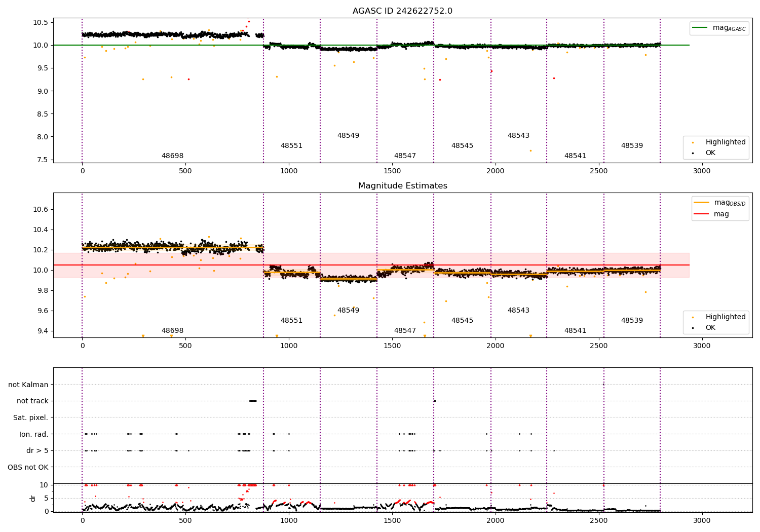Click obsid label 48547 in the top plot
The image size is (760, 532).
point(405,156)
